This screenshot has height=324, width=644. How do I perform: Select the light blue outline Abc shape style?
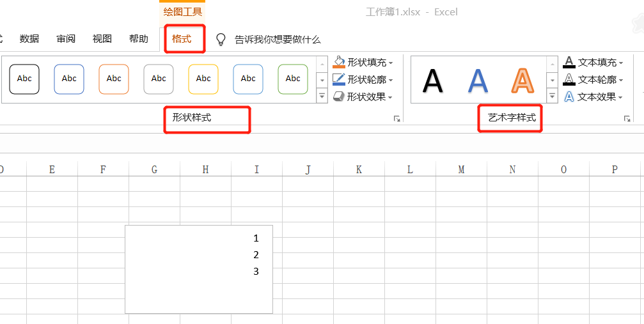click(248, 79)
